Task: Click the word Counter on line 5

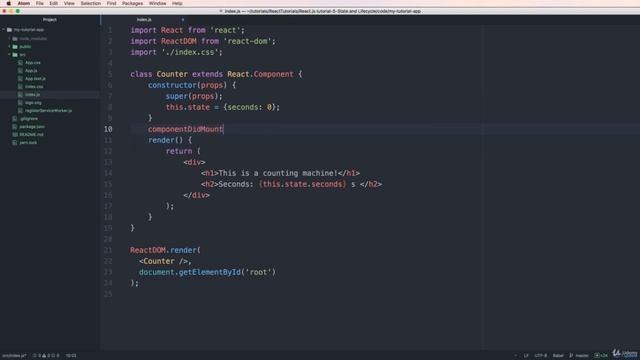Action: point(172,74)
